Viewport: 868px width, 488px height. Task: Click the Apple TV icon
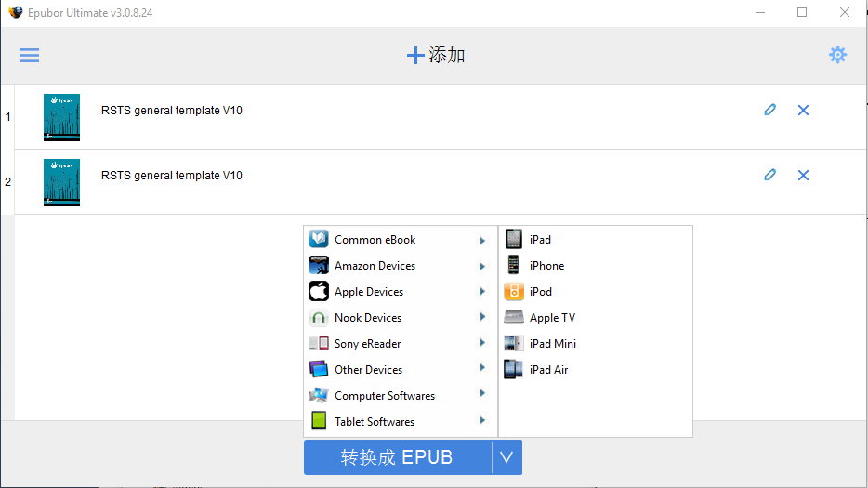513,317
